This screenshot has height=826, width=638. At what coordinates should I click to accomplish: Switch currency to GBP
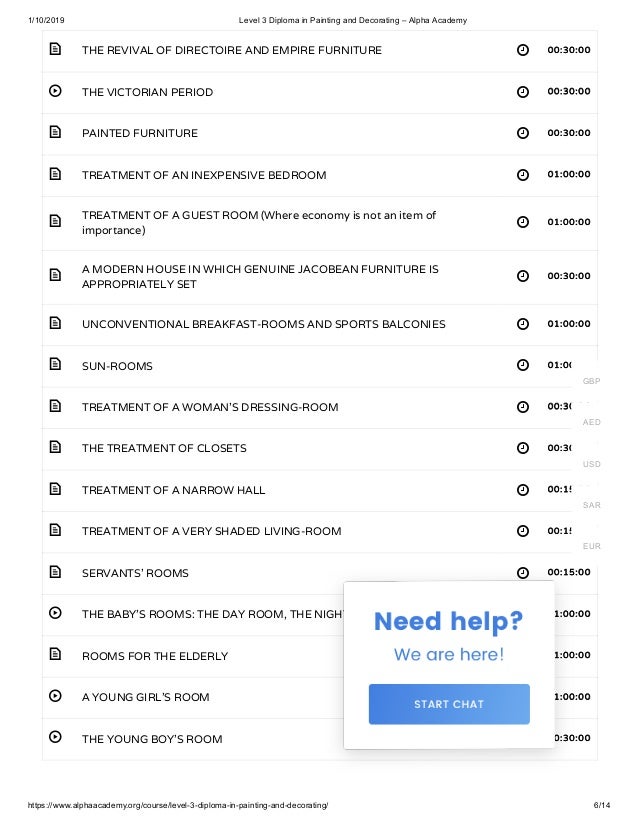[592, 381]
